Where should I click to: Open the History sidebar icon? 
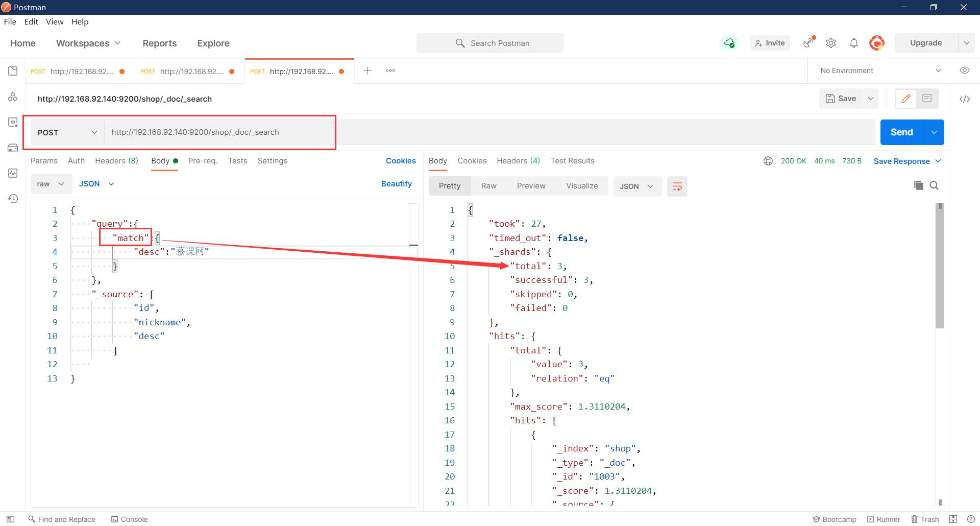[13, 199]
